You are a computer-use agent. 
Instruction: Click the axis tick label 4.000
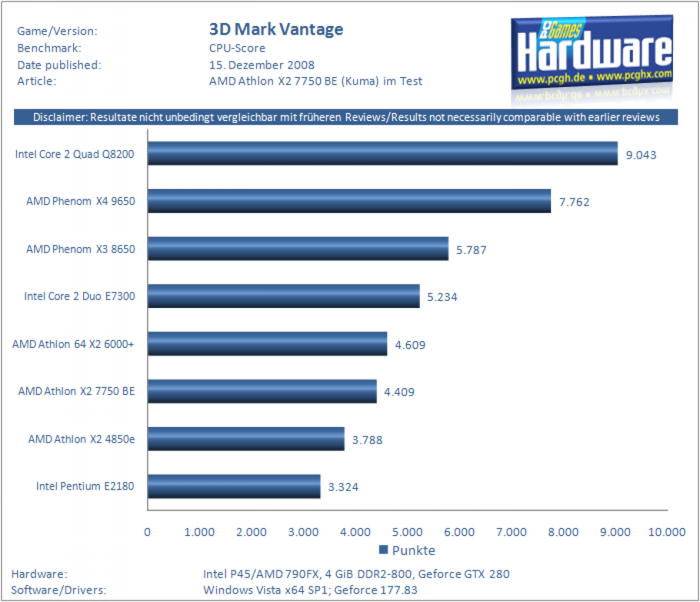[x=355, y=532]
